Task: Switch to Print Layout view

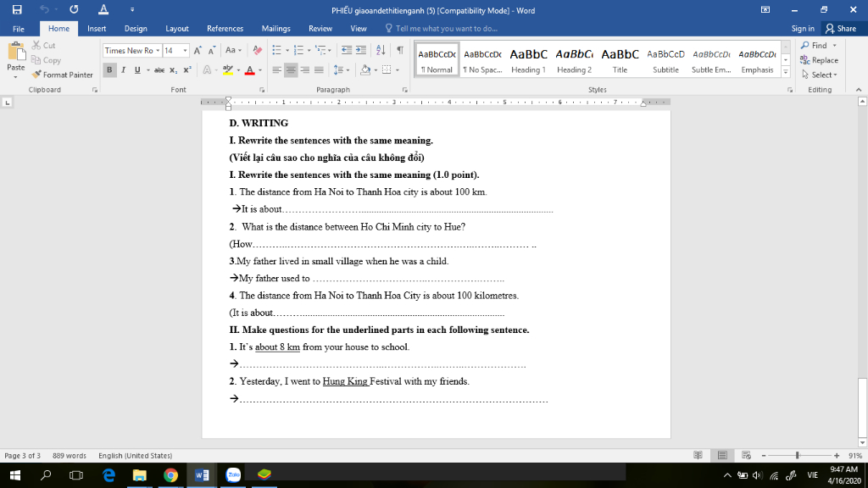Action: pos(722,455)
